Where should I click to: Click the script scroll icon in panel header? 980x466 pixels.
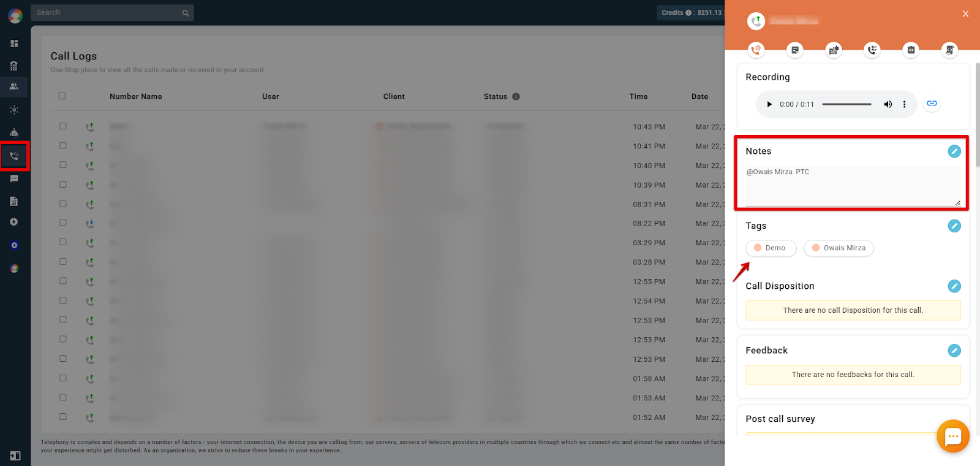pyautogui.click(x=949, y=50)
